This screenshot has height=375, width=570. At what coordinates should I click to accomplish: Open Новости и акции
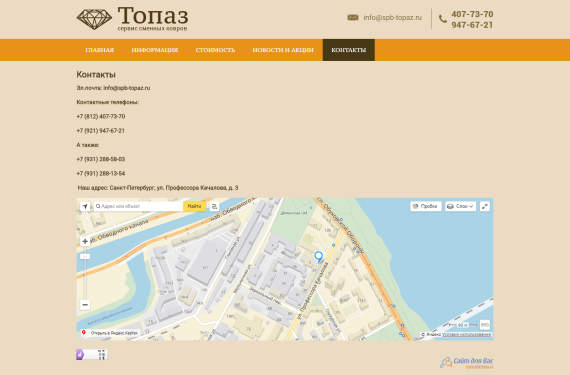click(283, 50)
